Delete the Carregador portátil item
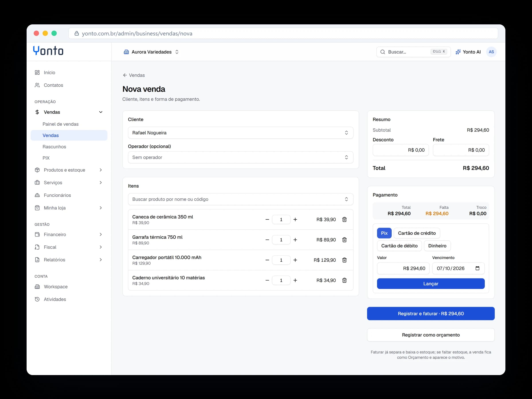This screenshot has height=399, width=532. (x=344, y=260)
